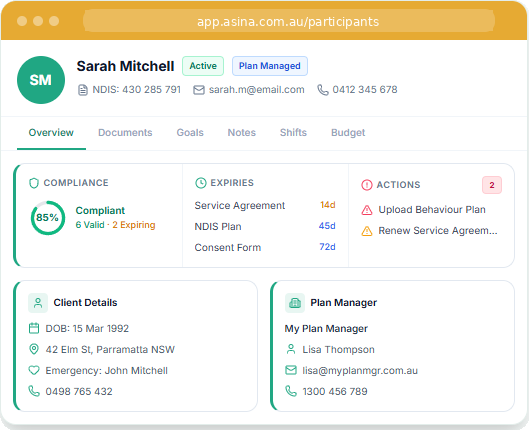Click the red warning triangle for Upload Behaviour Plan
This screenshot has width=529, height=430.
pyautogui.click(x=367, y=210)
